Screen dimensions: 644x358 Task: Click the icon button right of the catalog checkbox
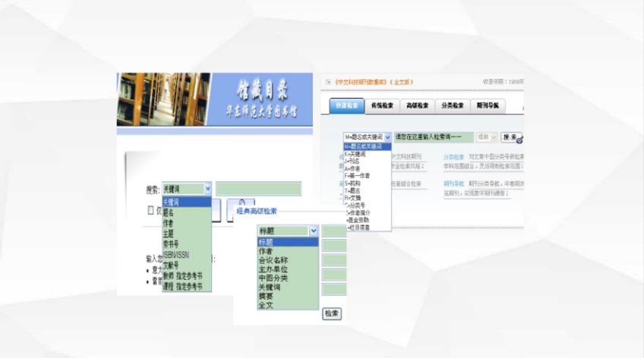coord(241,210)
